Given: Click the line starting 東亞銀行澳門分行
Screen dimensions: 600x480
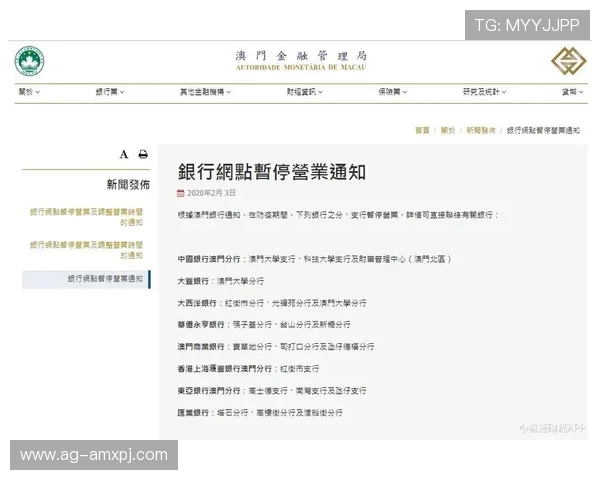Looking at the screenshot, I should tap(272, 391).
